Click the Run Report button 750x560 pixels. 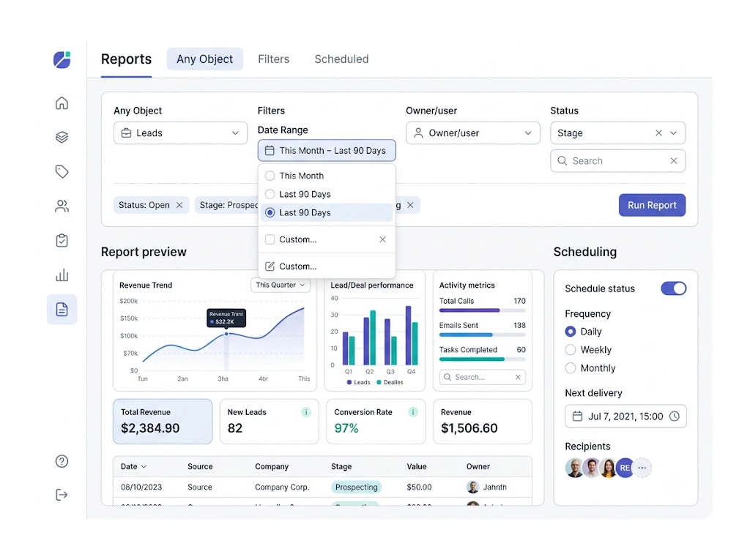[652, 205]
